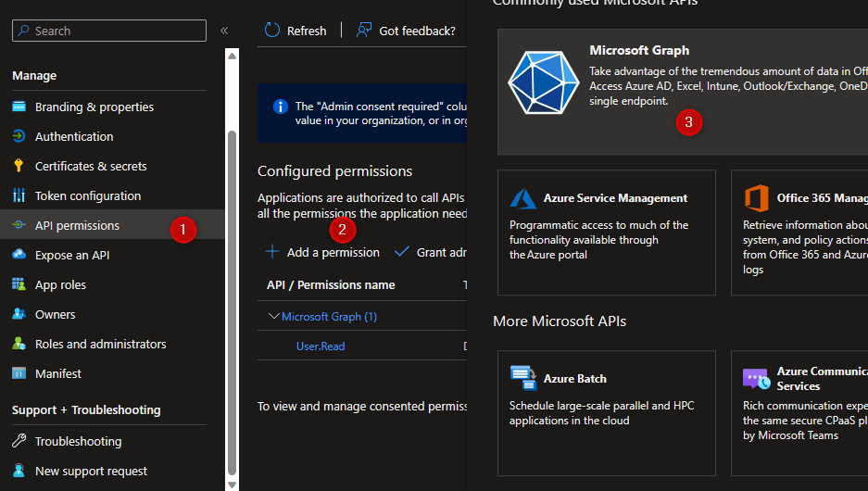
Task: Click the Manifest file icon
Action: click(x=19, y=373)
